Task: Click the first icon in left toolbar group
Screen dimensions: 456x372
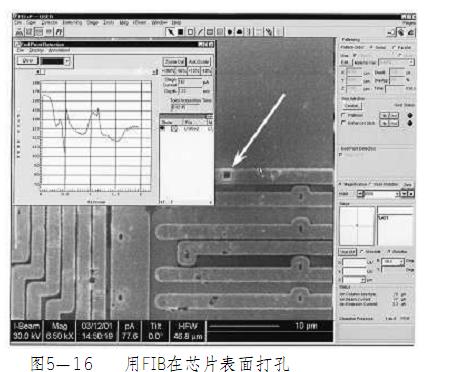Action: pos(20,32)
